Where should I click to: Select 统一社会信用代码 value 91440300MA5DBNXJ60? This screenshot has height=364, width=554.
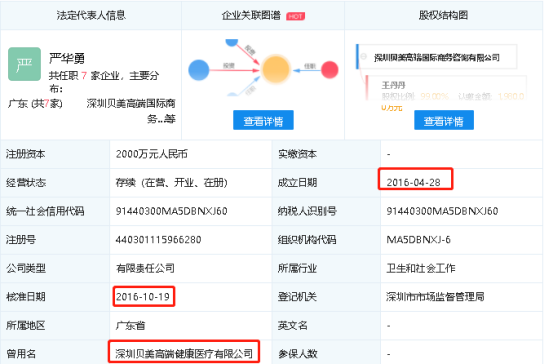coord(172,211)
